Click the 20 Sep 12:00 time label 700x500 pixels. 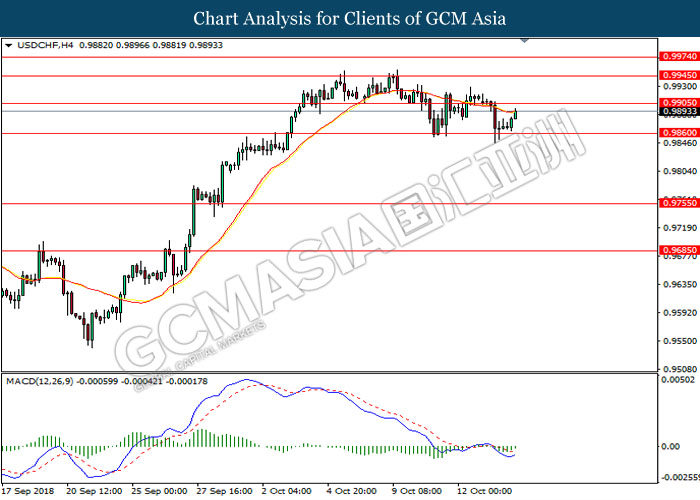coord(94,491)
